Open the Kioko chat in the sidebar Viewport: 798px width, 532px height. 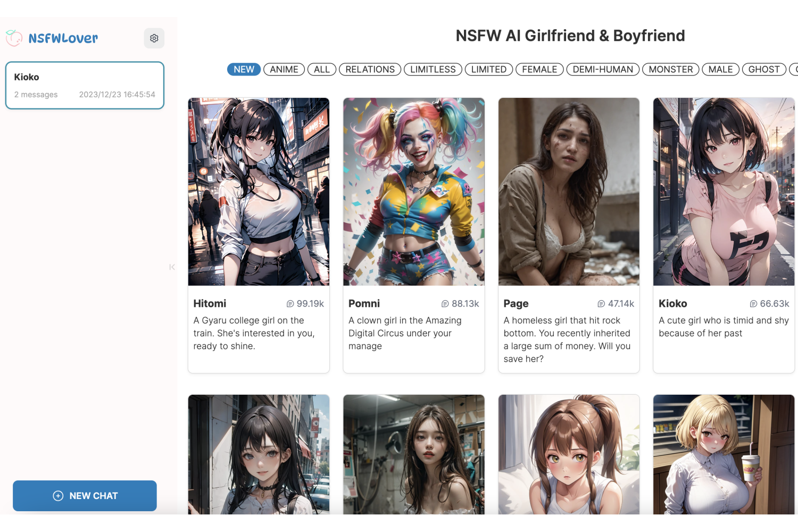[x=85, y=85]
